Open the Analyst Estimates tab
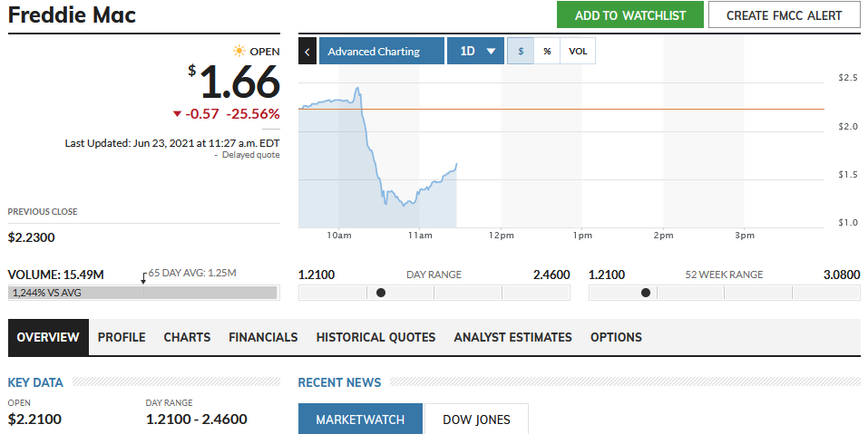The height and width of the screenshot is (434, 868). coord(513,337)
